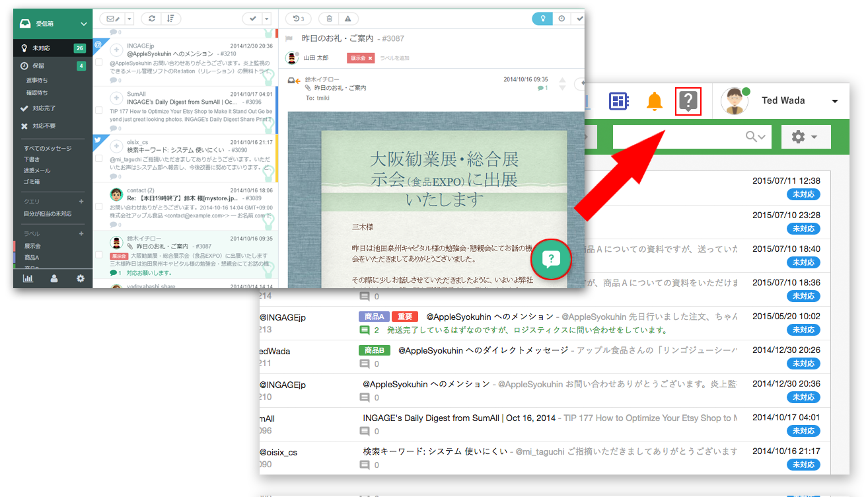This screenshot has height=497, width=868.
Task: Open the blue address book icon
Action: point(618,101)
